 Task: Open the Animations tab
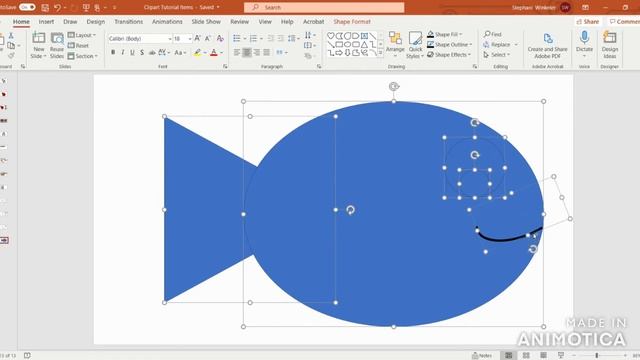tap(167, 22)
